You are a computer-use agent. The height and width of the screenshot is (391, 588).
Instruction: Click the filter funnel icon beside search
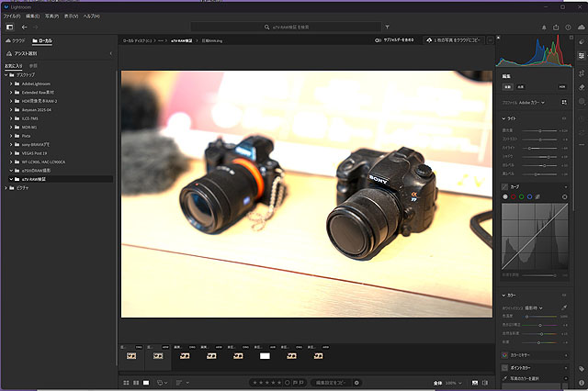389,27
